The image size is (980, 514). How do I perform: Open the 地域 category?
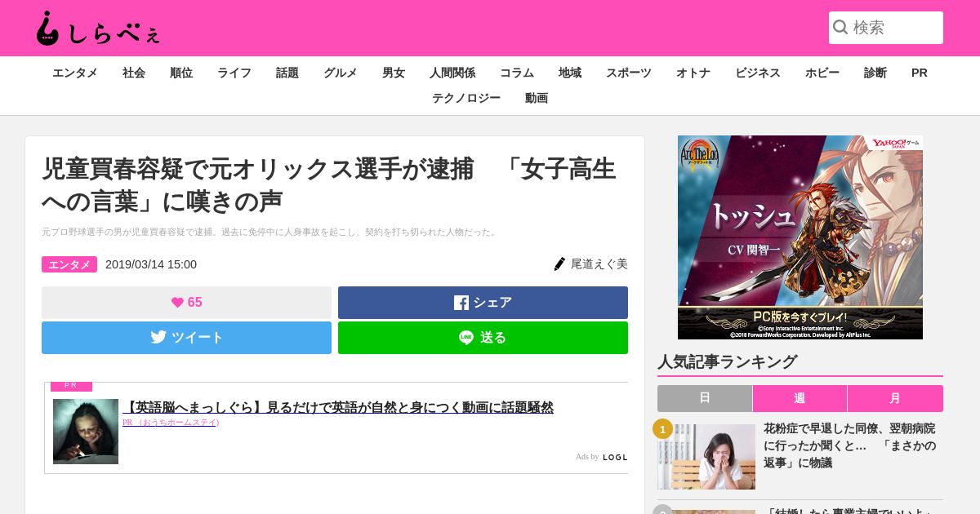click(570, 73)
